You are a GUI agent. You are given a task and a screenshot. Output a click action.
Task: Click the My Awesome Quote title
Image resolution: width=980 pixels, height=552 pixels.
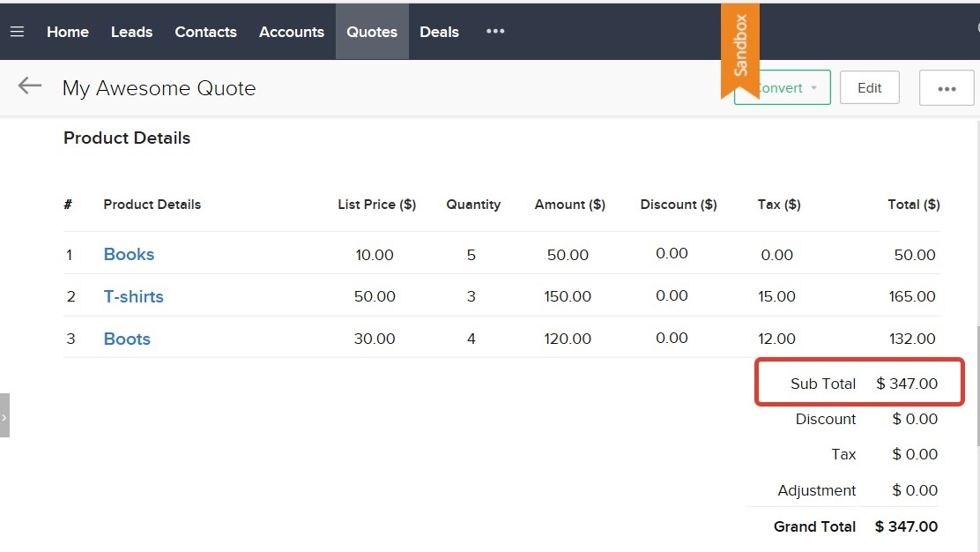159,88
